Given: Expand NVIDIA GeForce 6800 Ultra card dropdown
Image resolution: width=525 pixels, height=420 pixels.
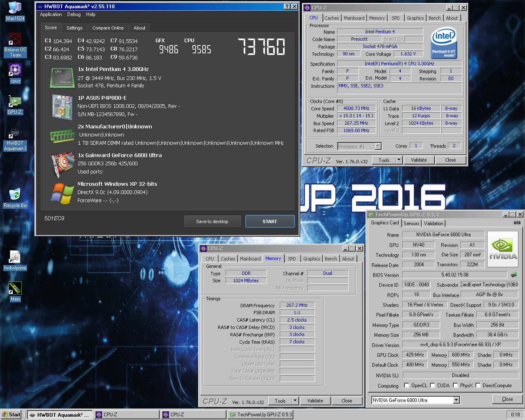Looking at the screenshot, I should coord(456,400).
